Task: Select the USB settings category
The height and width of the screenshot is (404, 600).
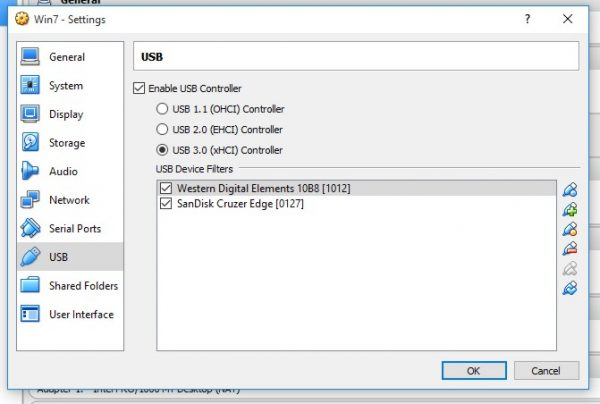Action: [x=70, y=257]
